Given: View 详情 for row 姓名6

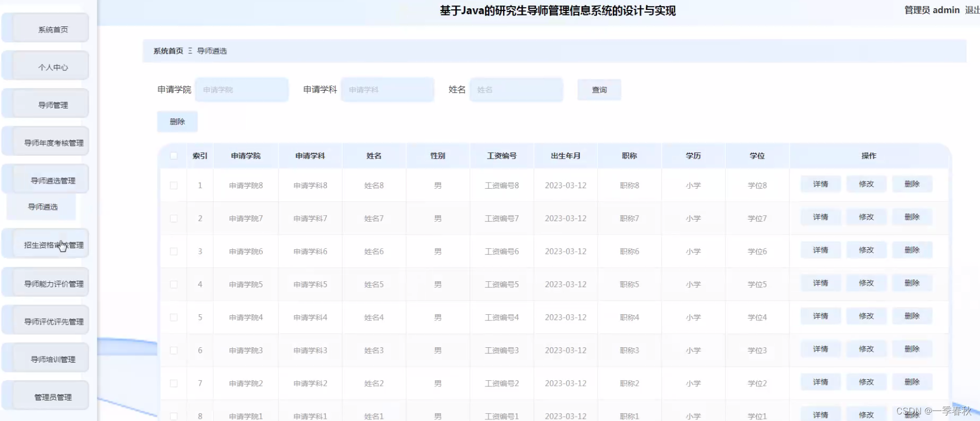Looking at the screenshot, I should (x=820, y=250).
